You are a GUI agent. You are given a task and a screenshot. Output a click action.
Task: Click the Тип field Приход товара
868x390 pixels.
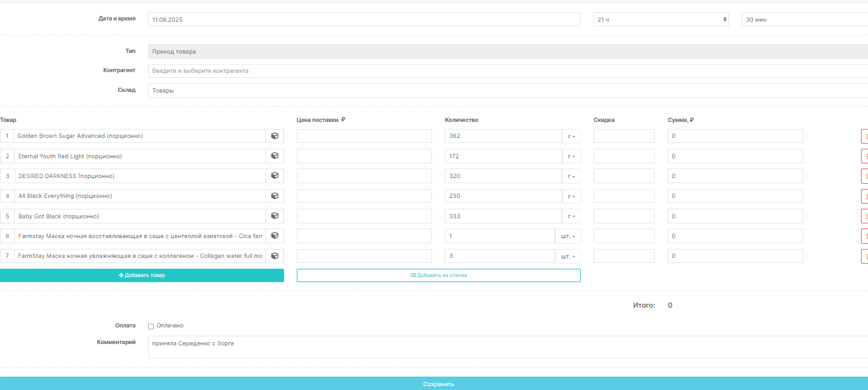click(x=508, y=52)
